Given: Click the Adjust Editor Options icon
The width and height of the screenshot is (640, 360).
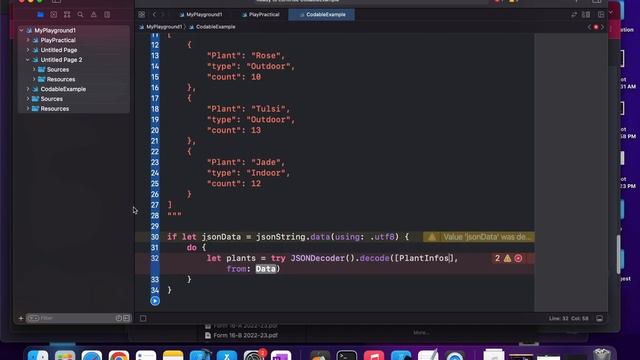Looking at the screenshot, I should 586,15.
